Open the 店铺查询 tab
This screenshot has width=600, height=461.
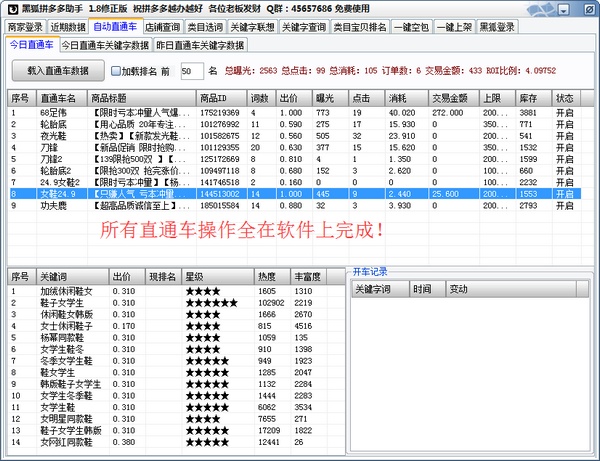click(x=164, y=27)
